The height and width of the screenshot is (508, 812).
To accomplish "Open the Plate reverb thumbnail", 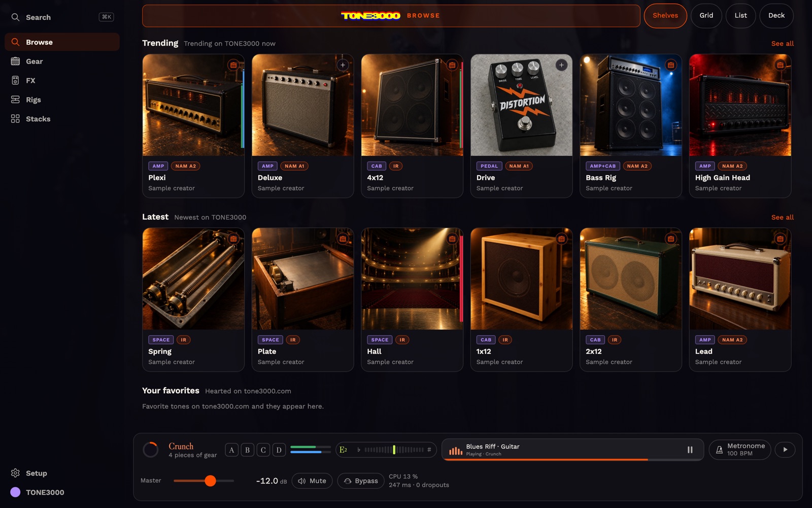I will [x=303, y=279].
